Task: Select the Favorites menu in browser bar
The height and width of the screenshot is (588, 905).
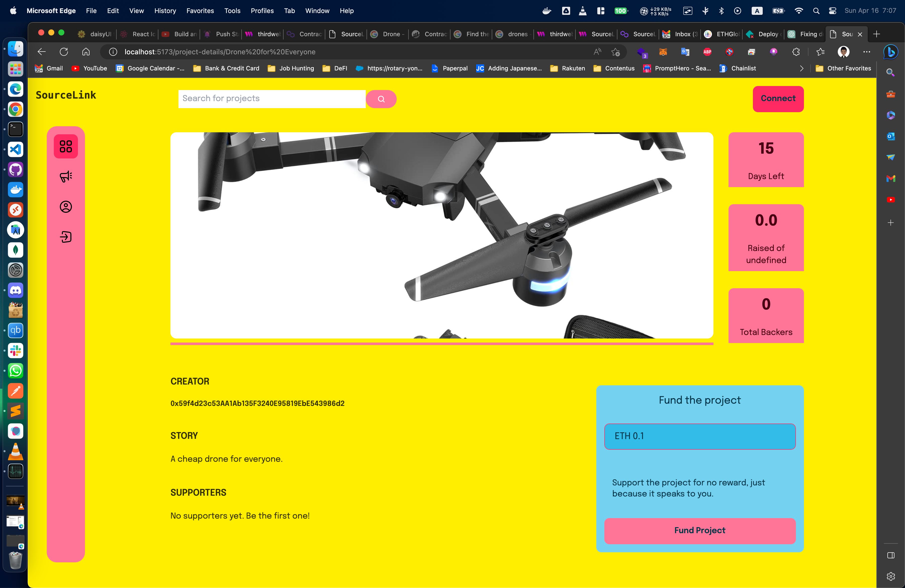Action: coord(200,11)
